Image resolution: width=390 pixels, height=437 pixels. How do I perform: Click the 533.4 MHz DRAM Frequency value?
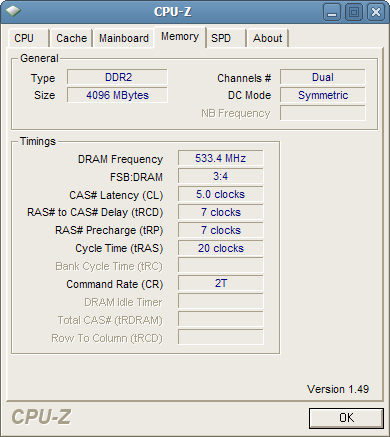tap(220, 158)
